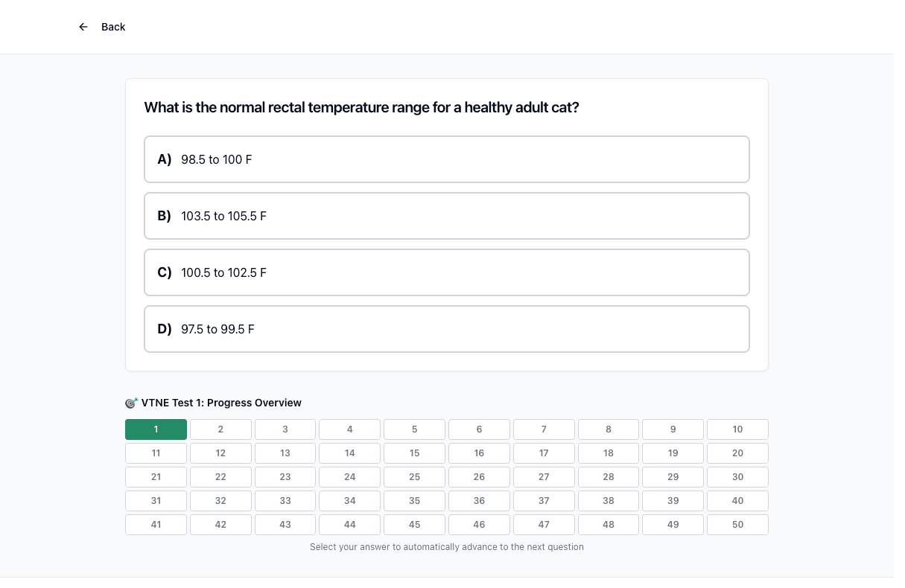Open question 45
This screenshot has height=588, width=905.
pos(415,525)
